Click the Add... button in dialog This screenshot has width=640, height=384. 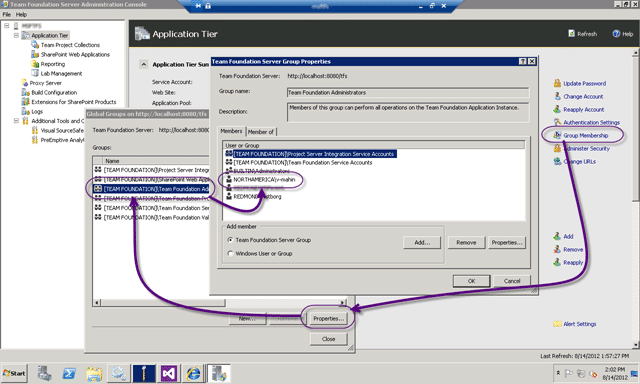(422, 242)
